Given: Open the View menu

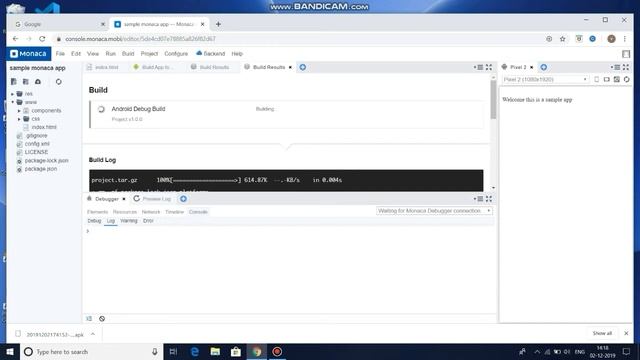Looking at the screenshot, I should [93, 54].
